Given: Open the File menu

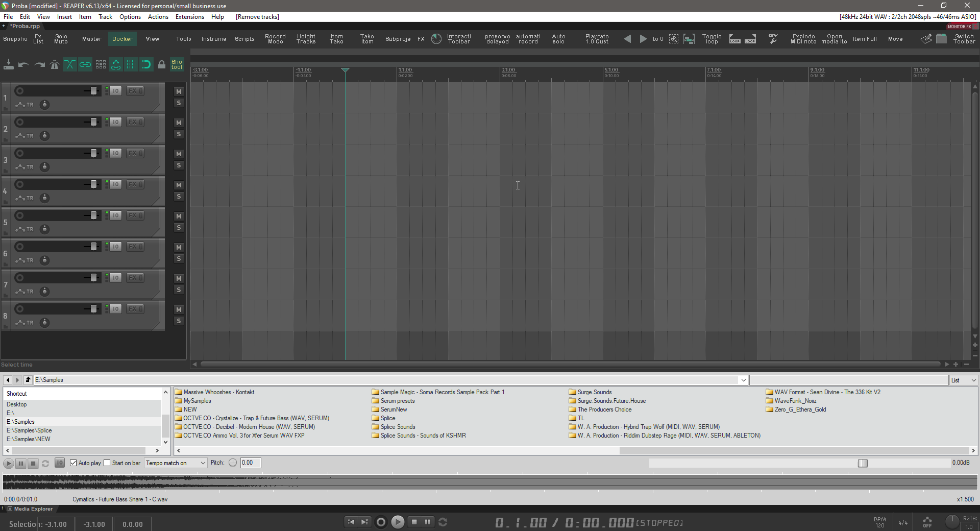Looking at the screenshot, I should coord(8,17).
